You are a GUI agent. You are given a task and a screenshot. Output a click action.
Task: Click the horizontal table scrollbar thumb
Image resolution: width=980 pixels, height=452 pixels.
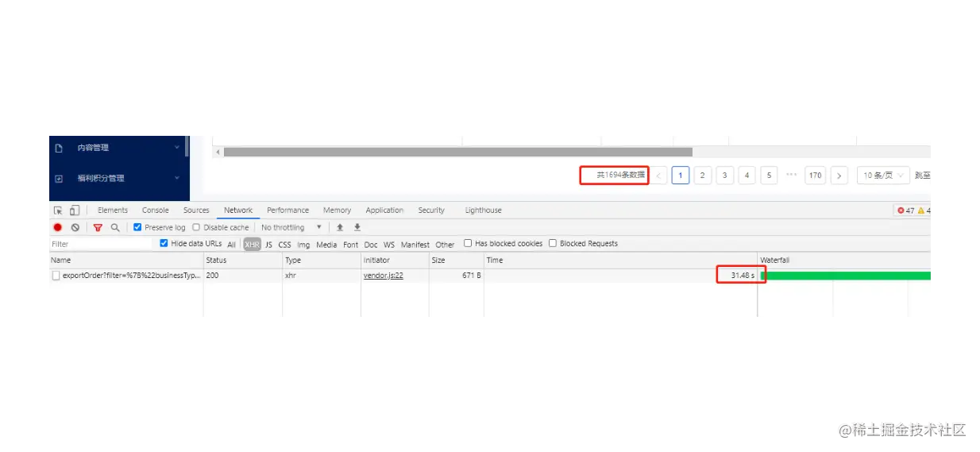click(458, 152)
